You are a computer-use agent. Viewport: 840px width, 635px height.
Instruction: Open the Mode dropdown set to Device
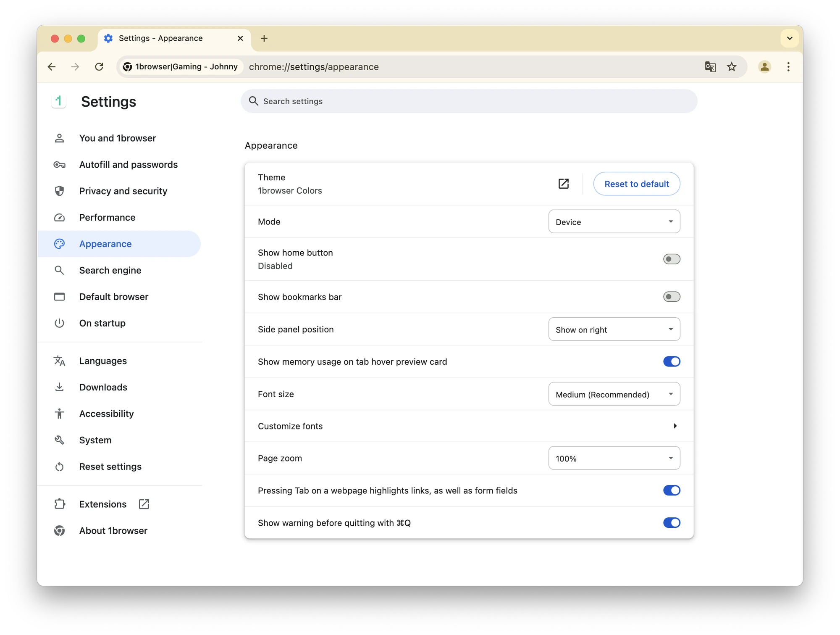614,221
